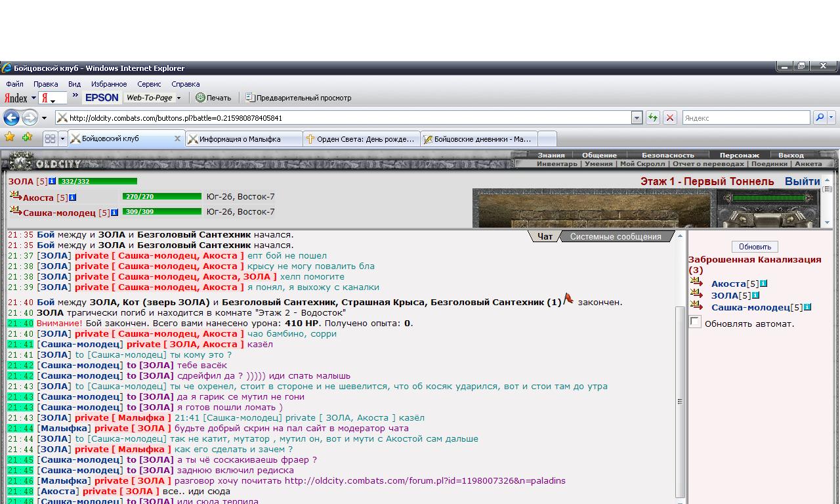Open the Правка menu
The image size is (840, 504).
point(45,84)
